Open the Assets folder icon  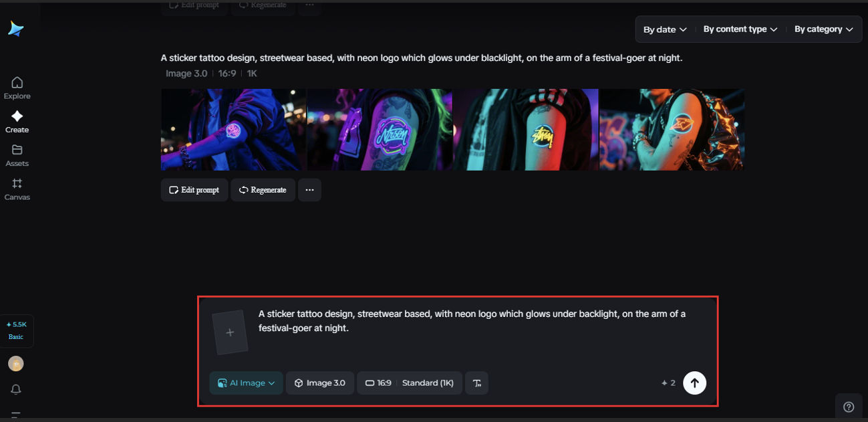click(x=17, y=155)
